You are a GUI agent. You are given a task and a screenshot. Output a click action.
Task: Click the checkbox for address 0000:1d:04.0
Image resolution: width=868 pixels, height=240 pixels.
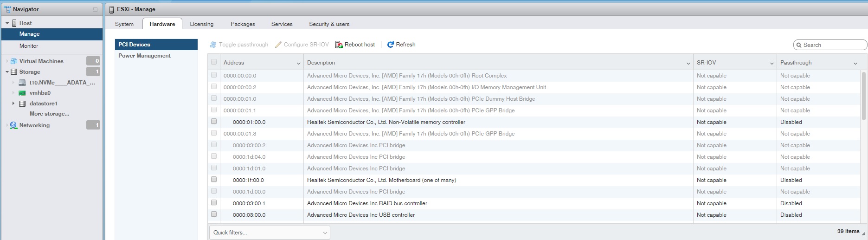coord(214,156)
